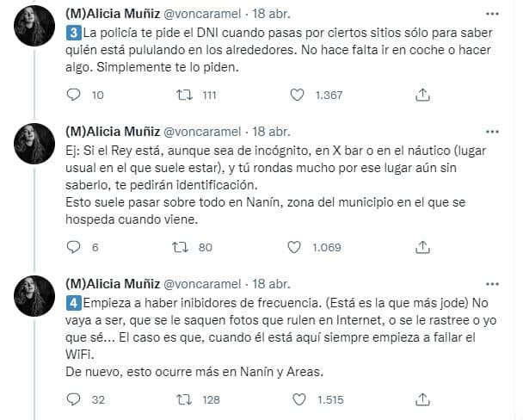Reply to the tweet about police asking DNI
Screen dimensions: 523x420
coord(73,95)
